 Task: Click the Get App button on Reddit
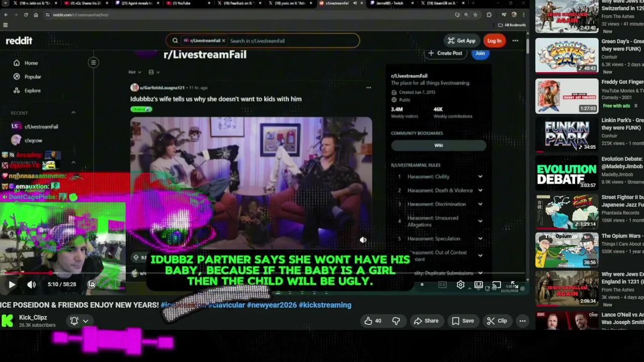(x=461, y=41)
